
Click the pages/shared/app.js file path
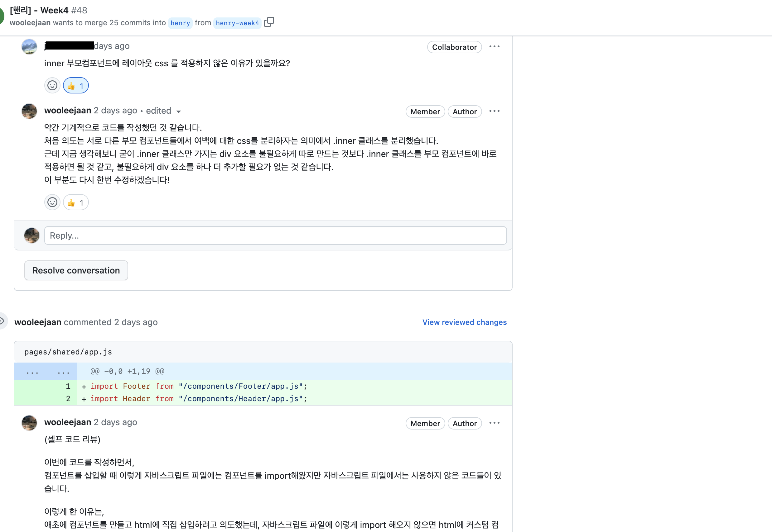68,352
